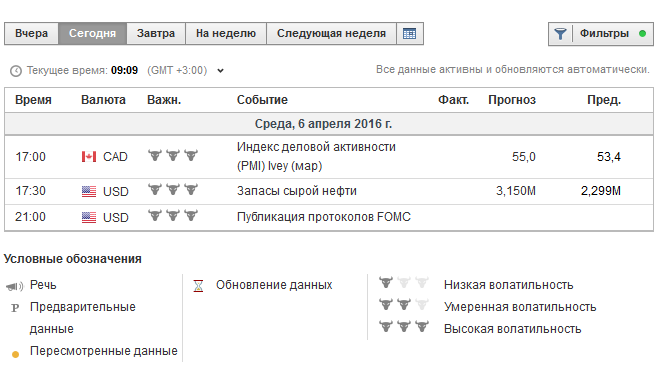
Task: Show the На неделю tab
Action: click(226, 33)
